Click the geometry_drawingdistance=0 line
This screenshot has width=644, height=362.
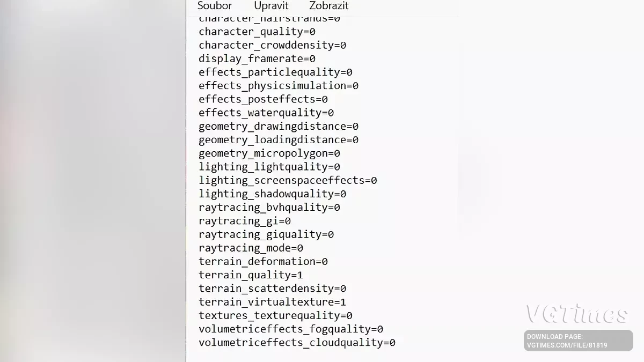point(279,126)
